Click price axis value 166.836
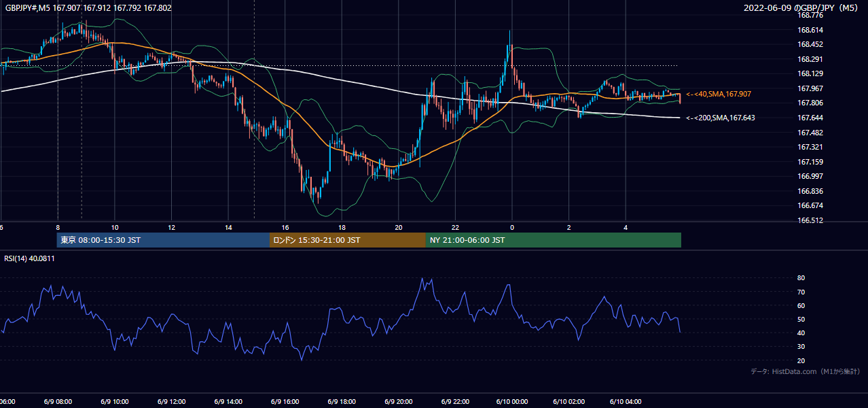 [x=810, y=191]
